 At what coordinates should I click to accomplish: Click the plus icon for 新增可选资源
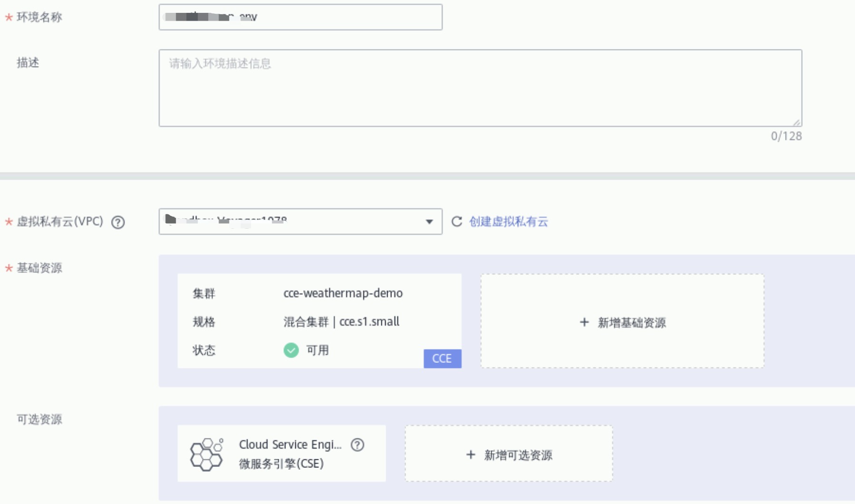tap(471, 455)
